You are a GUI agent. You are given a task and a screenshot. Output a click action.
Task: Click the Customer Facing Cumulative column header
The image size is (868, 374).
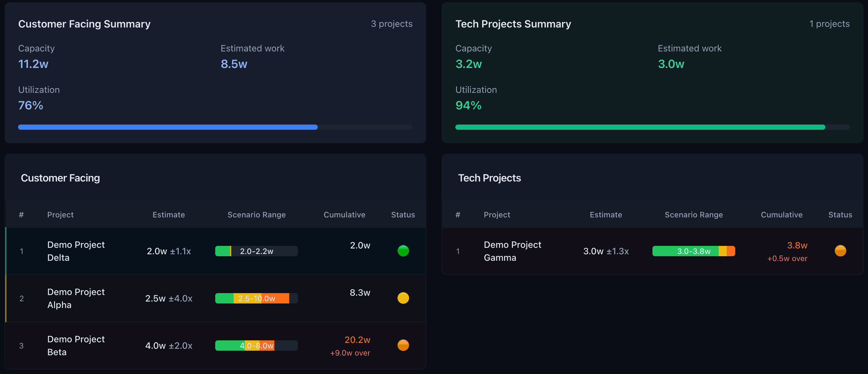tap(344, 215)
